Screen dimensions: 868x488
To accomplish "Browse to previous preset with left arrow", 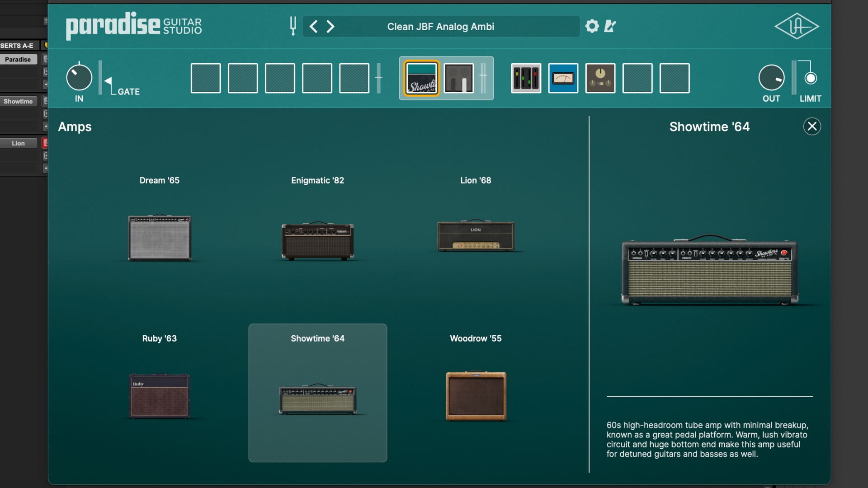I will tap(314, 26).
